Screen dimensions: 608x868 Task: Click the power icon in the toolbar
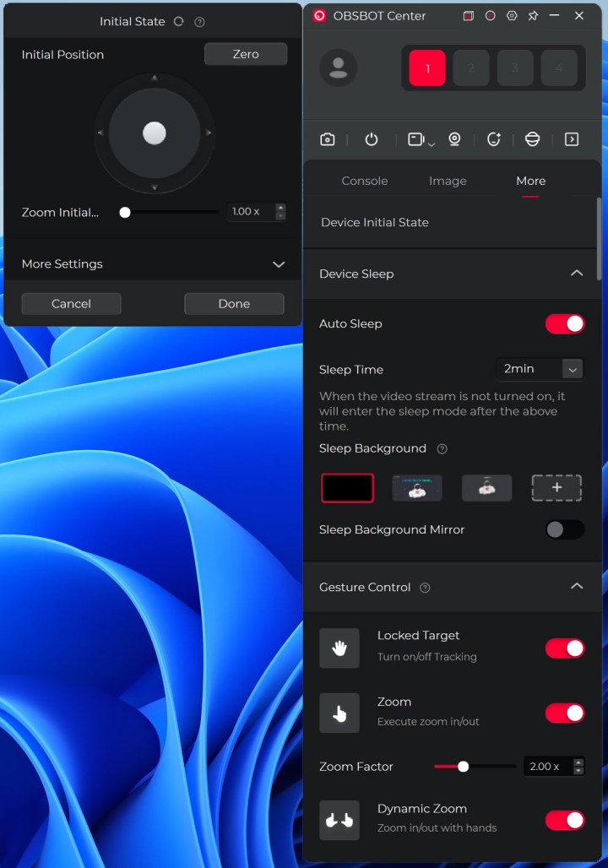372,139
